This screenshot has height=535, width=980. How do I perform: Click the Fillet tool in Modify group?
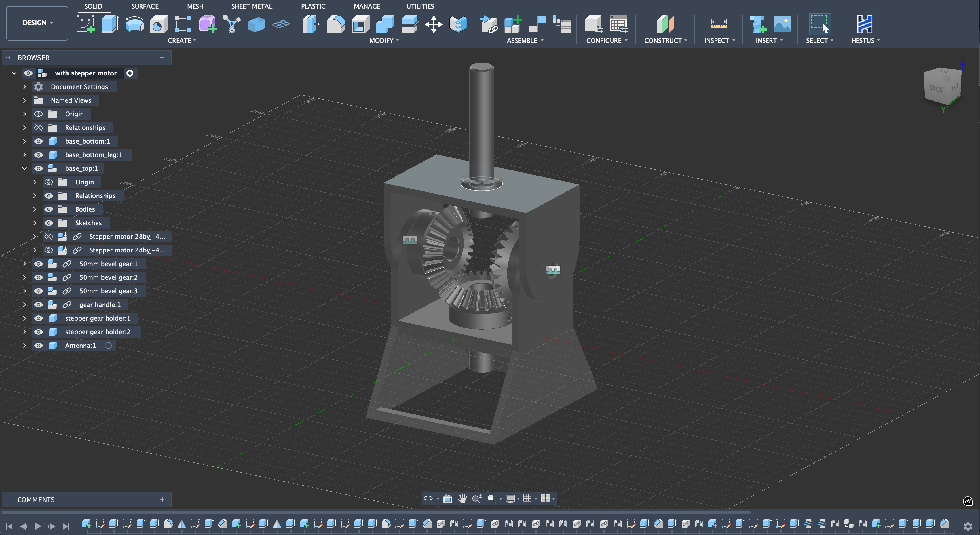336,24
